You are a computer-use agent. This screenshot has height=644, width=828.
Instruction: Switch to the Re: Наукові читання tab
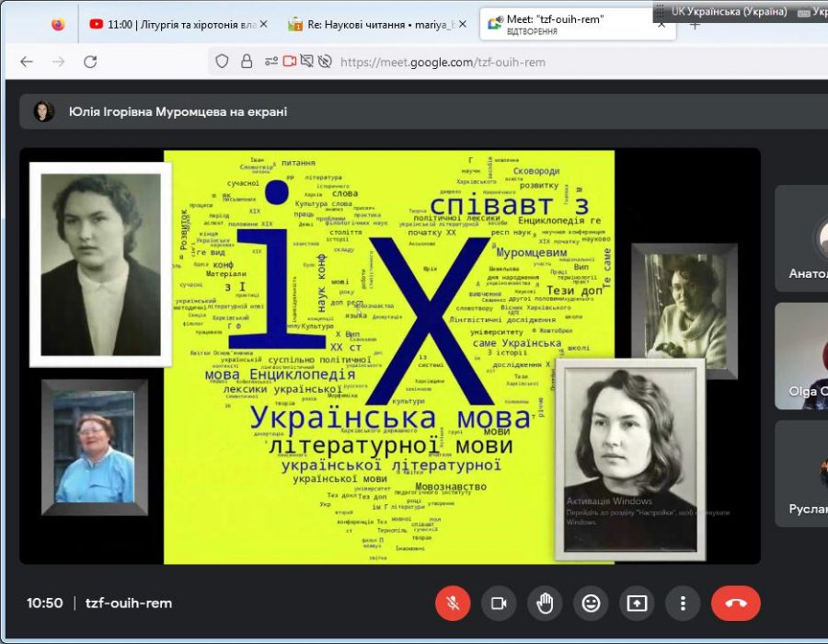(368, 25)
